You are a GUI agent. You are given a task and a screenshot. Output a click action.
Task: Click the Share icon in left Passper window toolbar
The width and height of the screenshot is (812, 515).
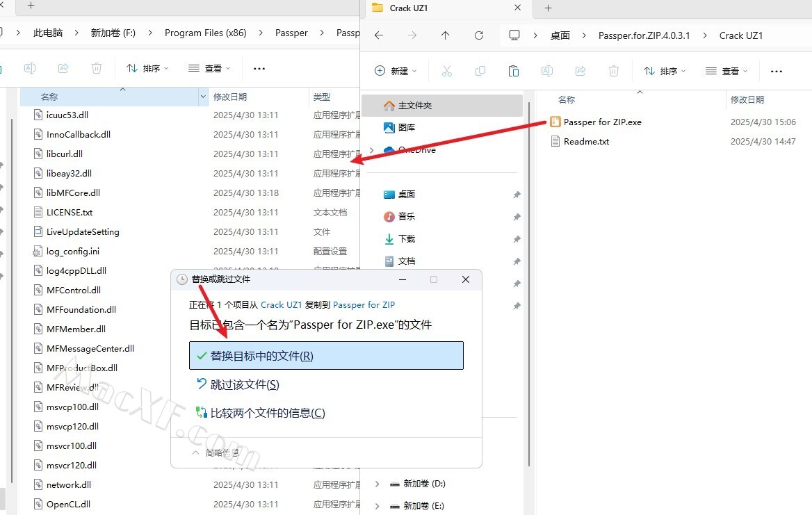63,68
